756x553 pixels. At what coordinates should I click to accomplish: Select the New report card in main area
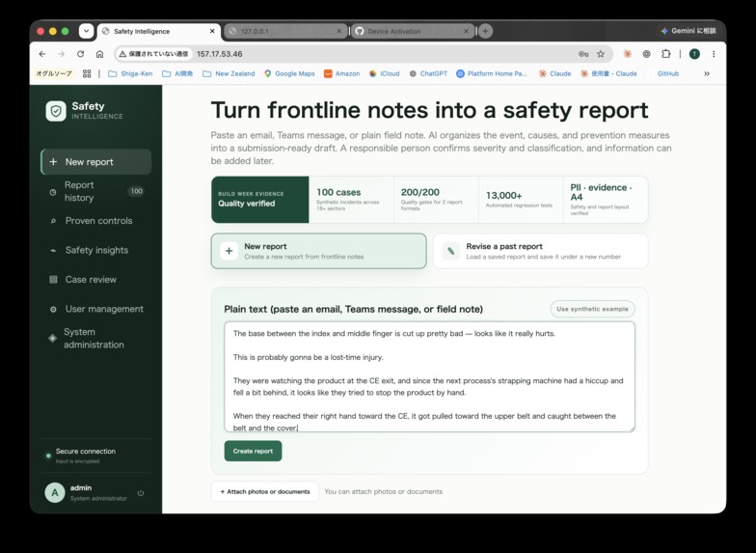(x=318, y=251)
